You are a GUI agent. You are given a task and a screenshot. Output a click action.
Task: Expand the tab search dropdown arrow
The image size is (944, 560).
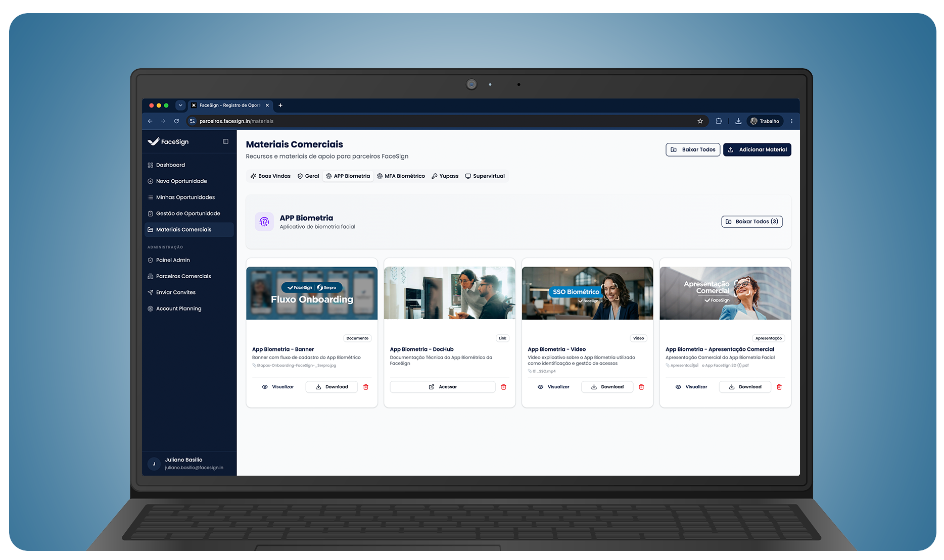[x=180, y=106]
